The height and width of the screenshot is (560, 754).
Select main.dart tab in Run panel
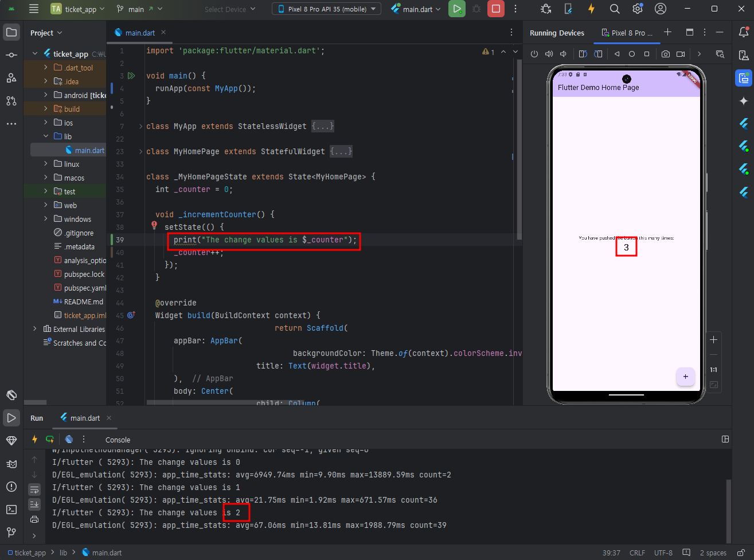85,418
